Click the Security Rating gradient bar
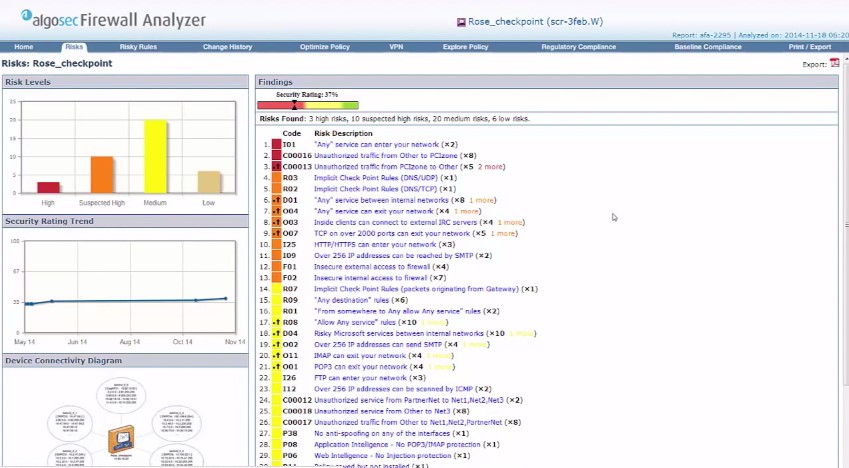This screenshot has height=468, width=849. point(308,105)
